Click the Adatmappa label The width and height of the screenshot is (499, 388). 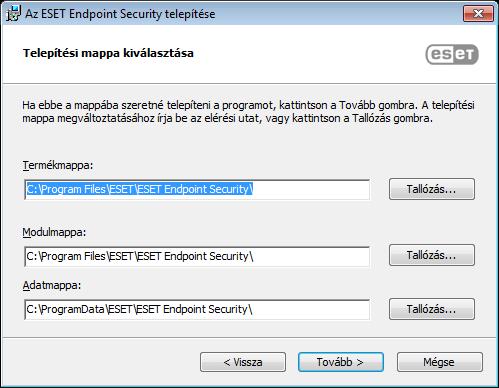pyautogui.click(x=52, y=285)
